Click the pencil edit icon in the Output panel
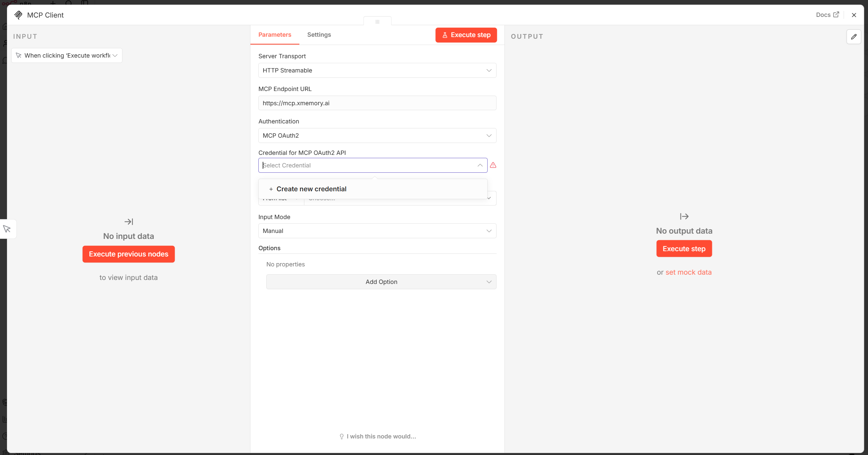Image resolution: width=868 pixels, height=455 pixels. [x=854, y=37]
